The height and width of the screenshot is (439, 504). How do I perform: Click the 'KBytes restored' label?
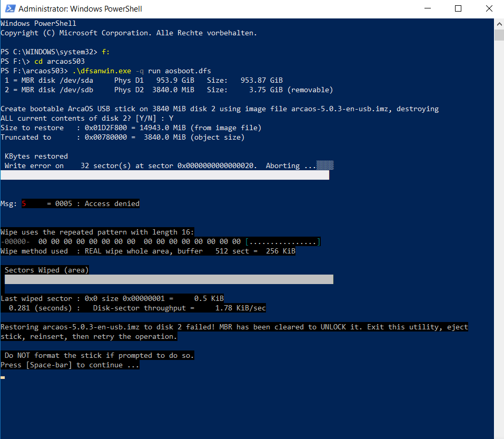pos(36,157)
